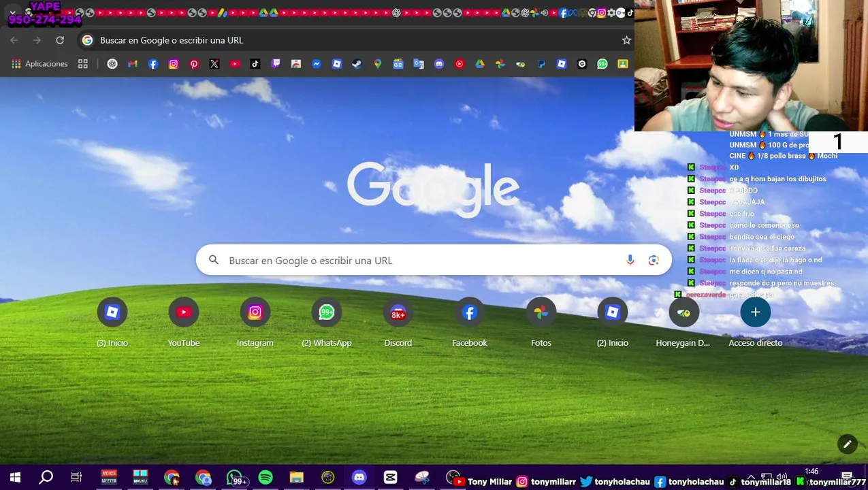The image size is (868, 490).
Task: Open the (2) Inicio shortcut
Action: click(x=613, y=321)
